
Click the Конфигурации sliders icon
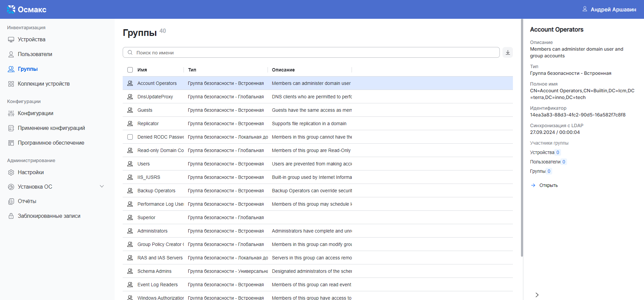pyautogui.click(x=11, y=113)
